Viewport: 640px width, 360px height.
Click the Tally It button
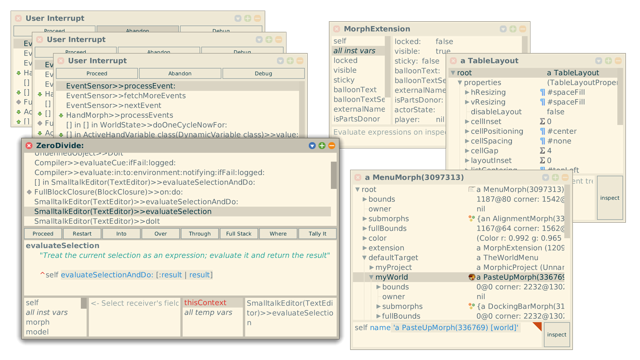coord(317,234)
